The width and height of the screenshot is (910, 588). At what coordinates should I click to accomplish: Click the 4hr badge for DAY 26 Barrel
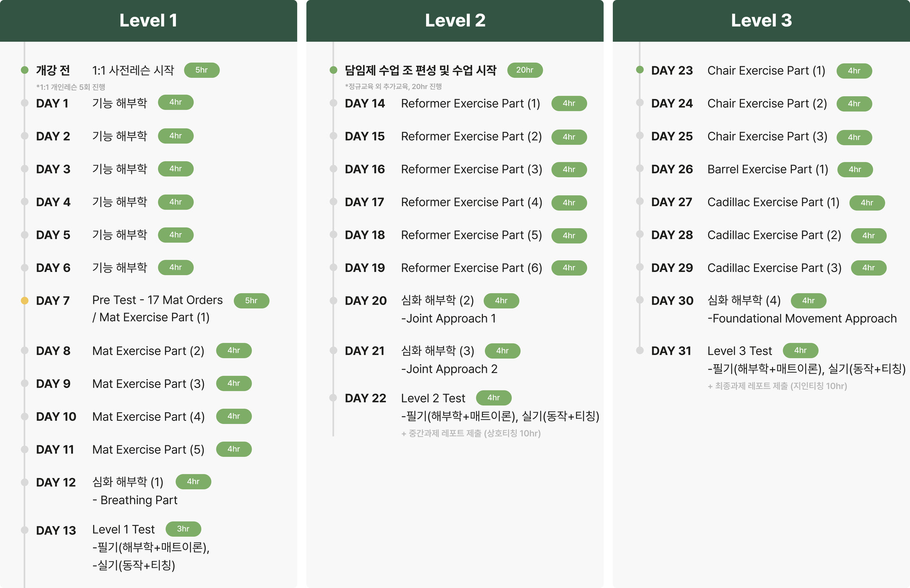click(855, 170)
